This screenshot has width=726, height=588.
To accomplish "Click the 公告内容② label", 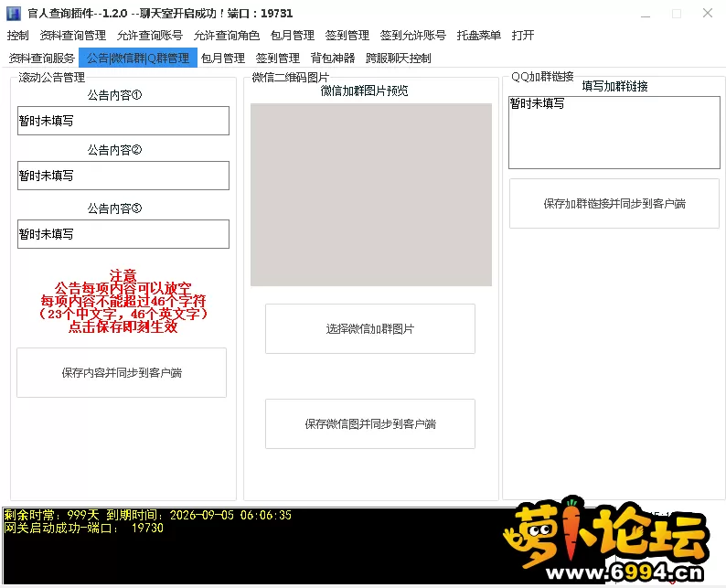I will click(x=115, y=150).
